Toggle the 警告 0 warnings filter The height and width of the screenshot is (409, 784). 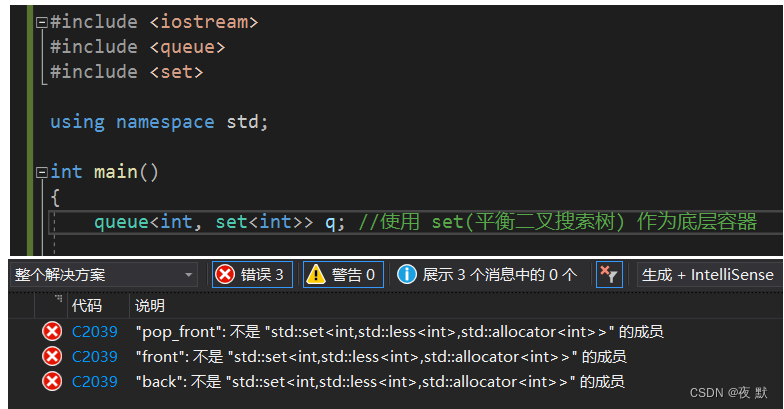(343, 274)
